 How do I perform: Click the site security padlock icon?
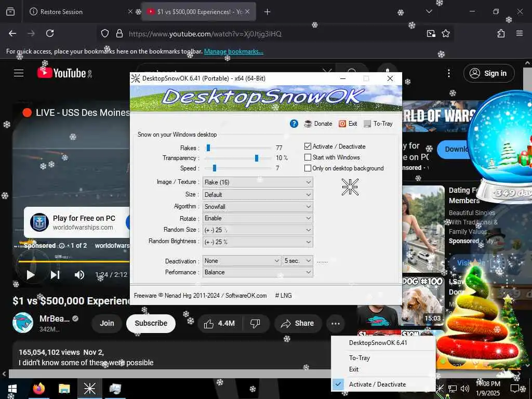119,34
